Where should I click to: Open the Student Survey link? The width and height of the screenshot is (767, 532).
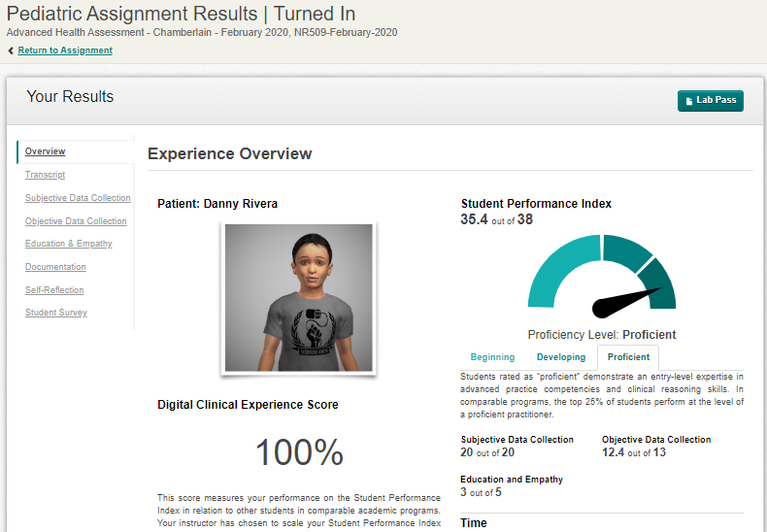coord(55,313)
